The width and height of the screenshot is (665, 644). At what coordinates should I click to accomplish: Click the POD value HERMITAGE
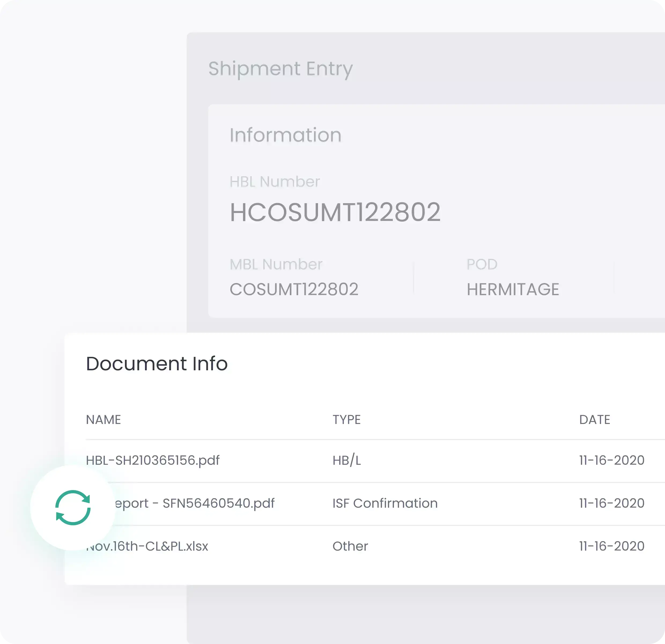pyautogui.click(x=513, y=289)
